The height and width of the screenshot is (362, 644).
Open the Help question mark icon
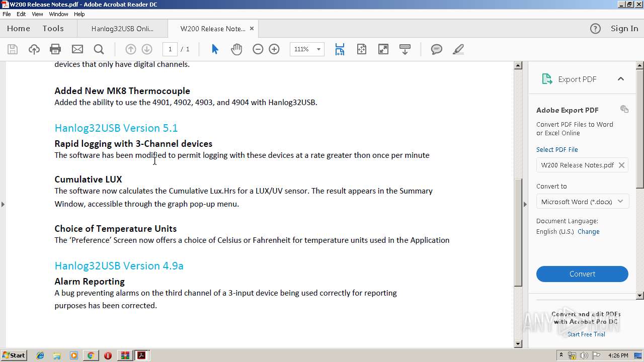(595, 29)
